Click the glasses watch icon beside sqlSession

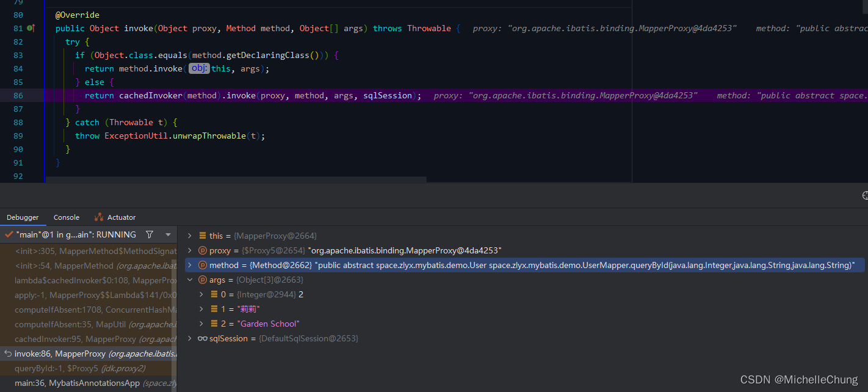tap(203, 338)
